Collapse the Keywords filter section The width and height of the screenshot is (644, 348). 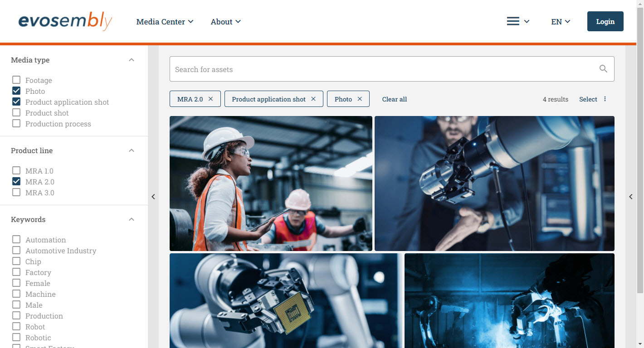[x=132, y=219]
